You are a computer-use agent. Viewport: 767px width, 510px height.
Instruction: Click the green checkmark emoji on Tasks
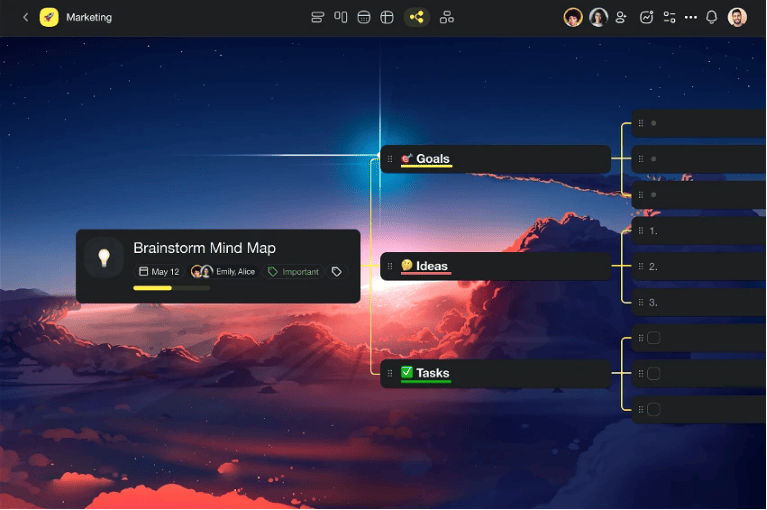(407, 373)
